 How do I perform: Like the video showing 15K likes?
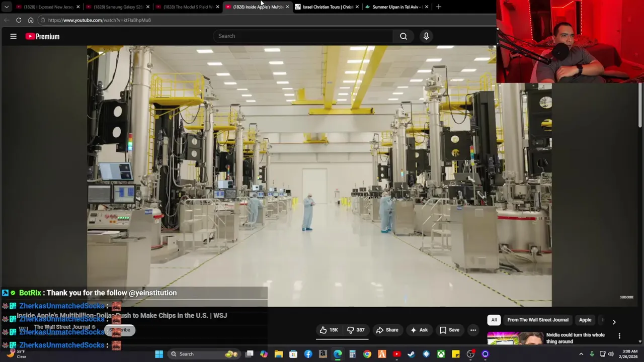pyautogui.click(x=329, y=330)
